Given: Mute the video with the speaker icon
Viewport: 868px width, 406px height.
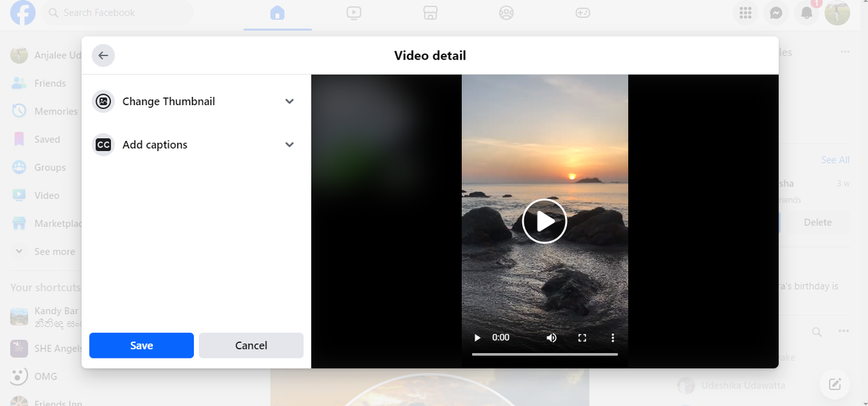Looking at the screenshot, I should click(552, 338).
